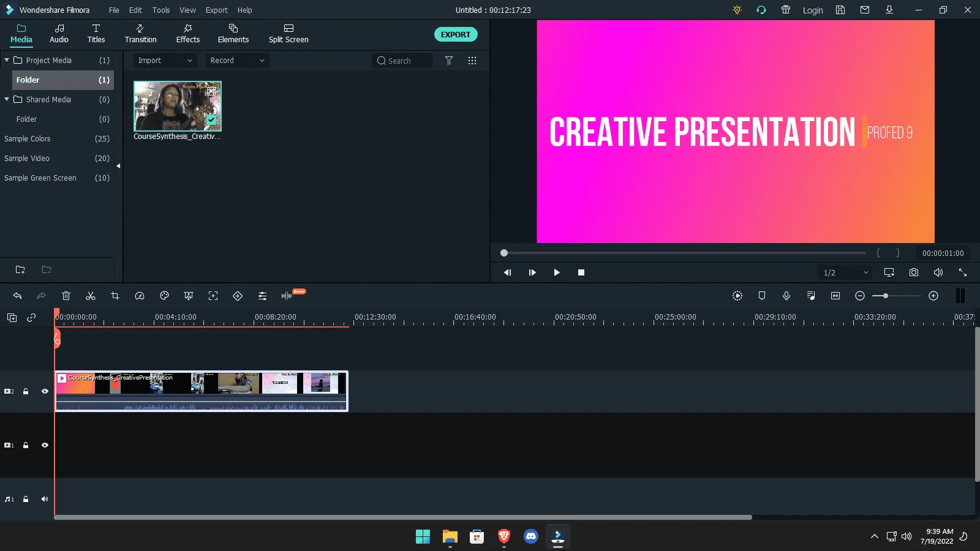Open the 1/2 playback quality dropdown

(846, 272)
